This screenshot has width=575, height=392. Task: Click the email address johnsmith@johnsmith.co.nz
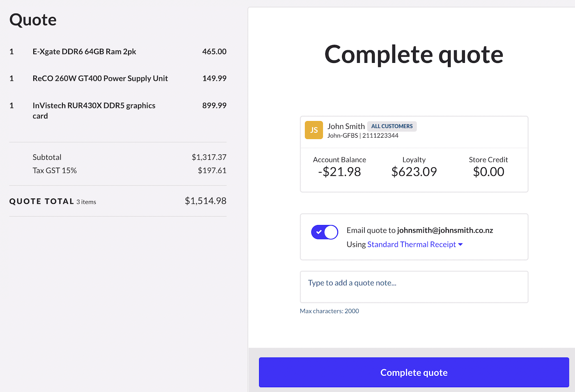(445, 230)
